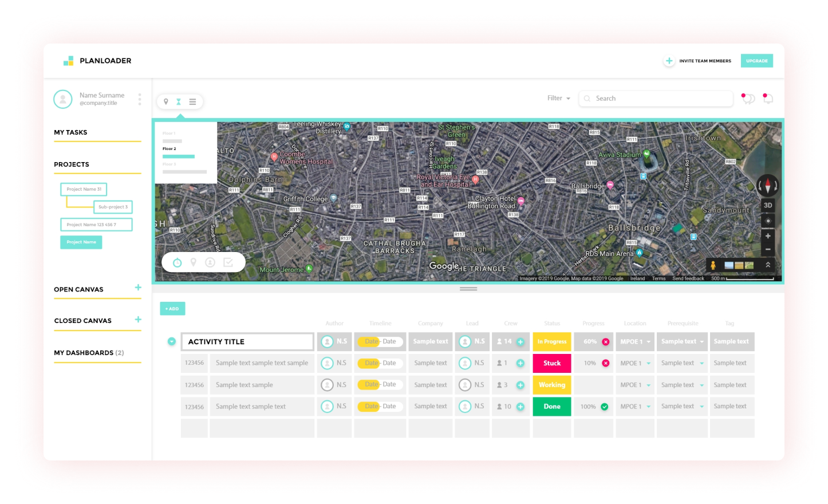Viewport: 828px width, 504px height.
Task: Click the add crew plus in Activity Title row
Action: (521, 342)
